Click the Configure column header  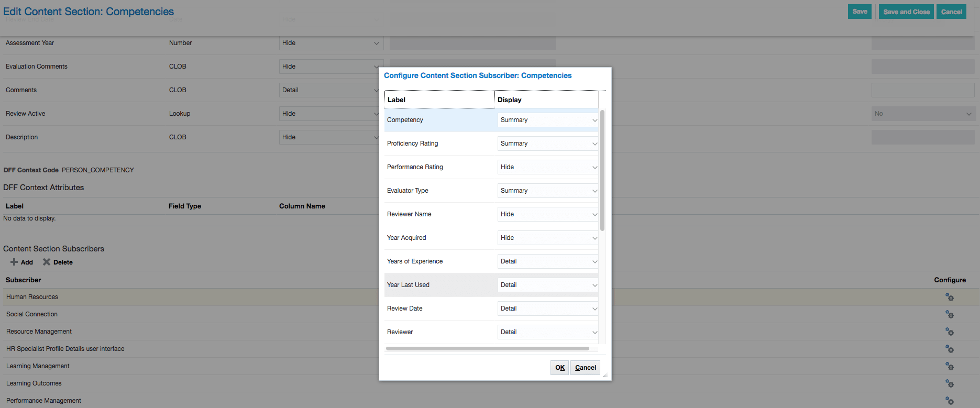pyautogui.click(x=950, y=280)
